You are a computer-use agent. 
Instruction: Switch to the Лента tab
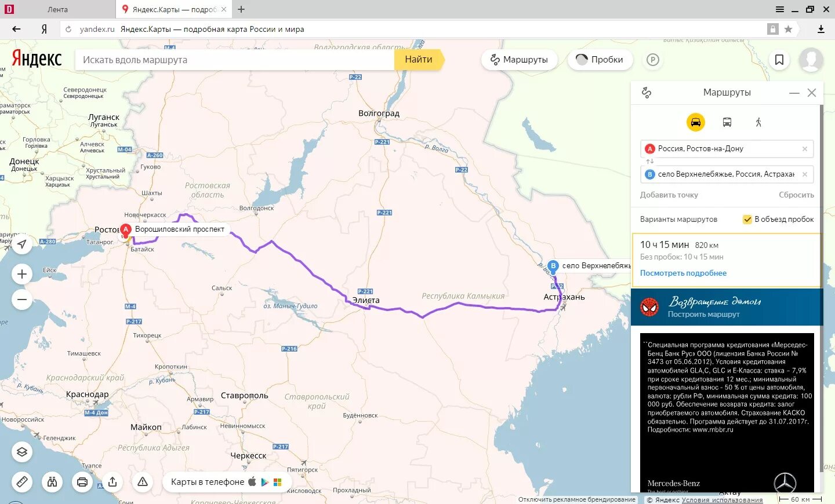click(57, 9)
